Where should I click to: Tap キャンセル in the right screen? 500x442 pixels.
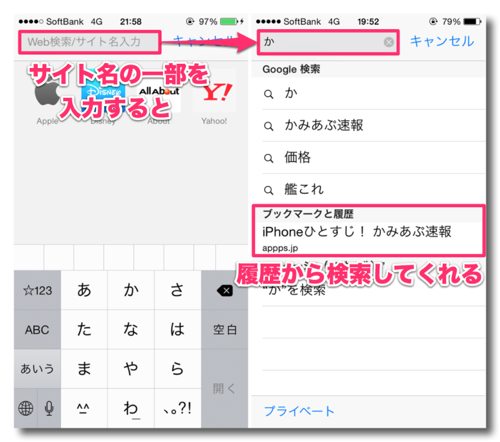click(442, 41)
